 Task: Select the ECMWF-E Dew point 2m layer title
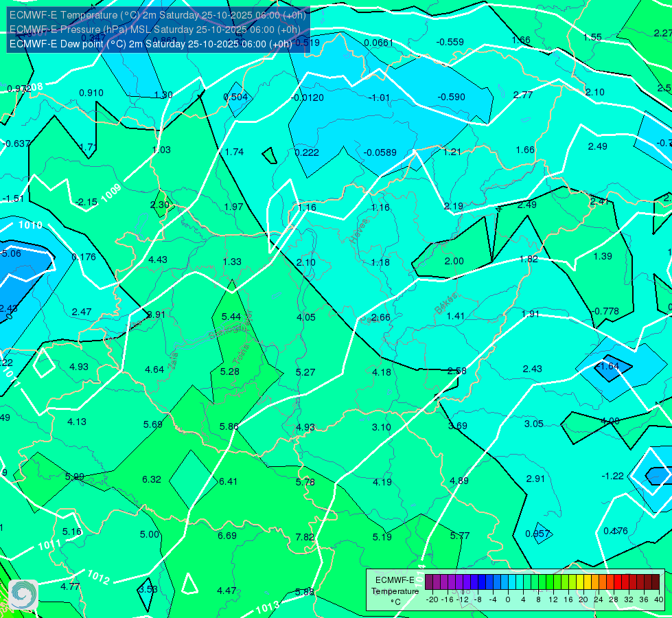point(151,44)
